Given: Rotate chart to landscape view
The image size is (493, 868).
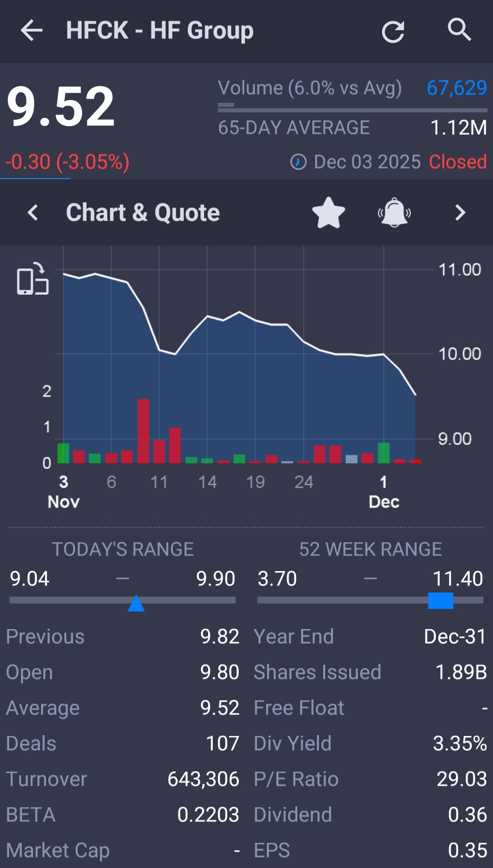Looking at the screenshot, I should click(x=33, y=279).
